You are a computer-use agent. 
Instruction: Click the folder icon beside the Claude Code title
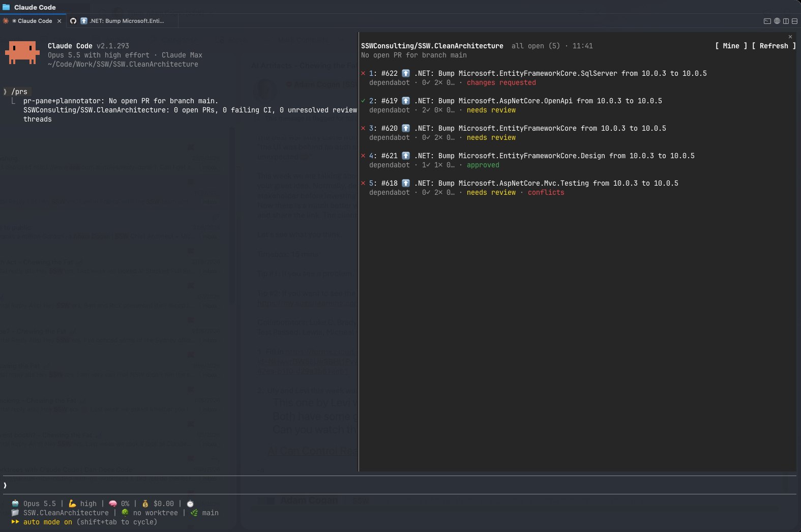tap(6, 7)
